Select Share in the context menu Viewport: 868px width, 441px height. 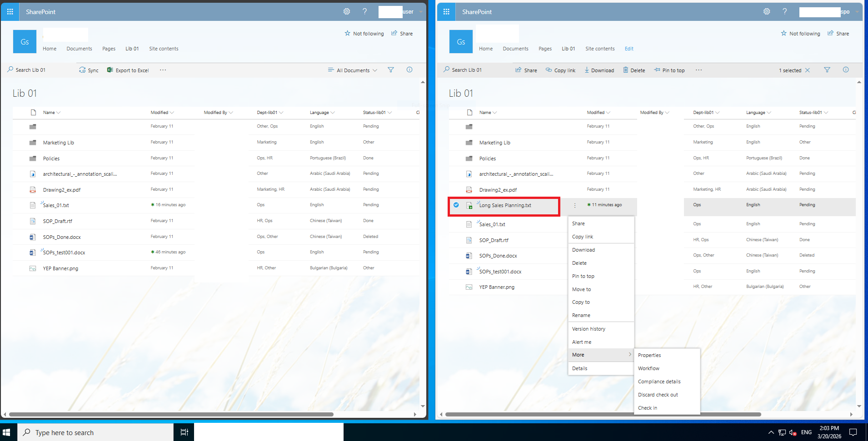(x=601, y=223)
